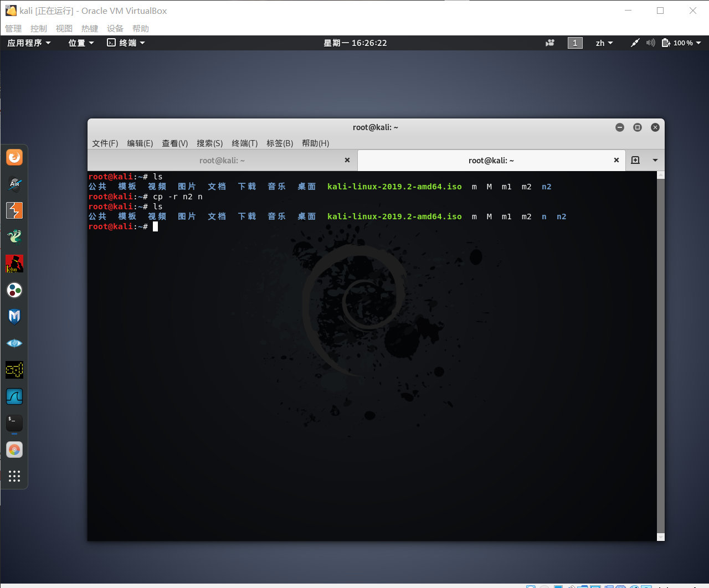This screenshot has height=588, width=709.
Task: Expand 应用程序 applications menu
Action: [x=29, y=43]
